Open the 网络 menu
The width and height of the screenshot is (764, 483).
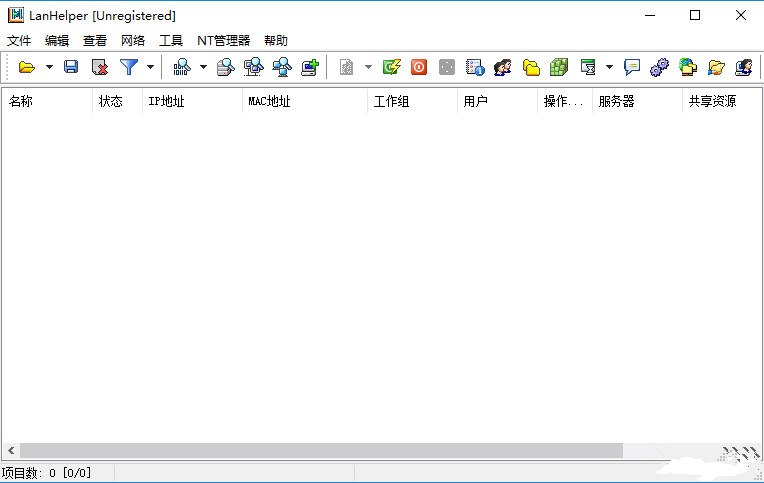point(133,40)
